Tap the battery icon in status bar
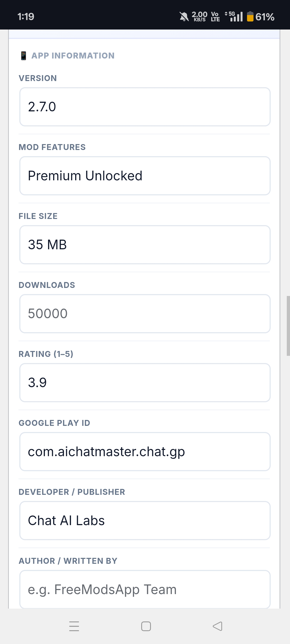 pos(250,17)
